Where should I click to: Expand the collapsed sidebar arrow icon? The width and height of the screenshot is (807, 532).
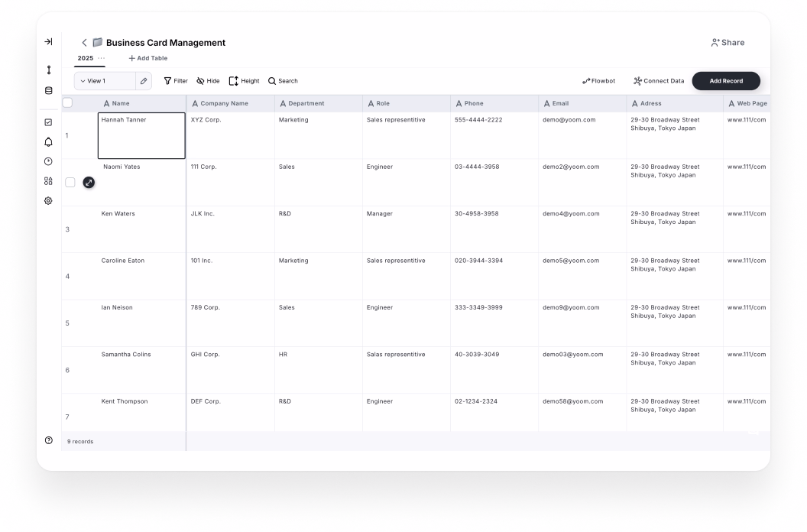48,42
